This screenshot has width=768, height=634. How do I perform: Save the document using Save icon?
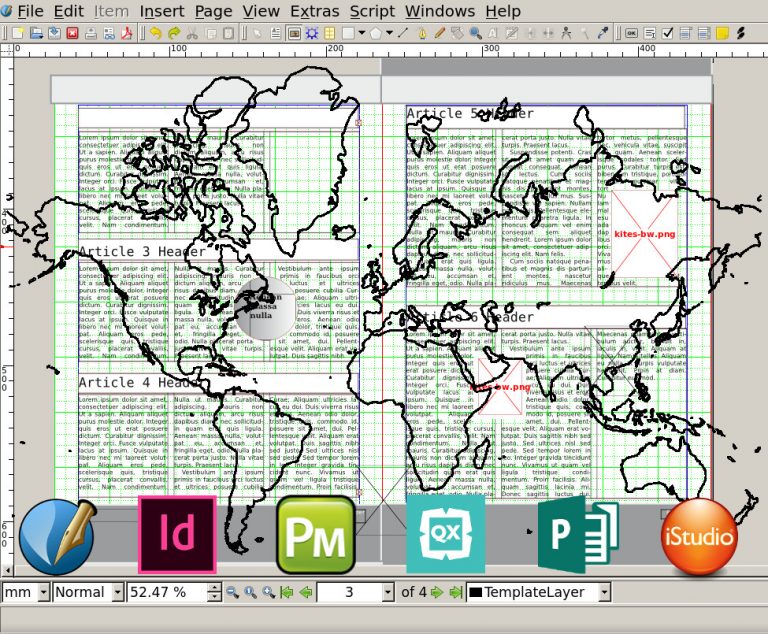click(x=54, y=33)
